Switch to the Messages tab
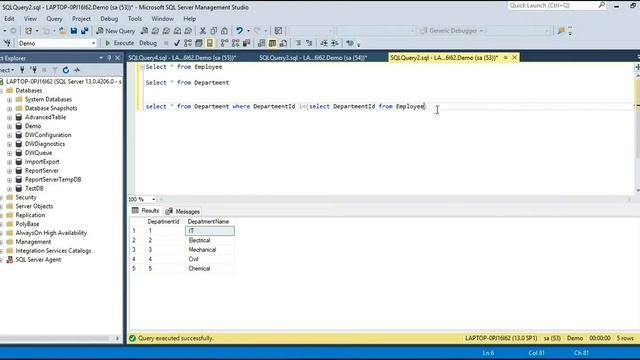This screenshot has width=640, height=360. (183, 211)
